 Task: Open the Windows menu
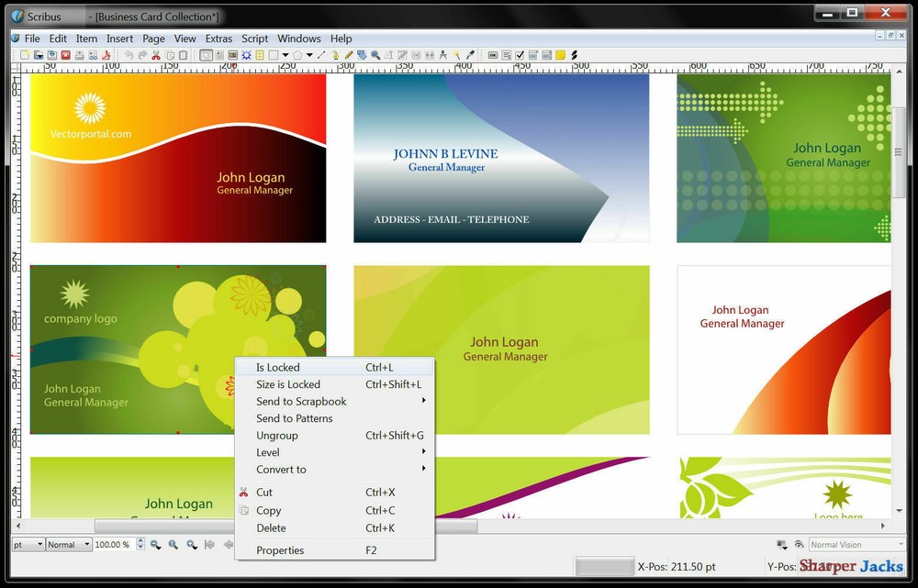[x=298, y=39]
